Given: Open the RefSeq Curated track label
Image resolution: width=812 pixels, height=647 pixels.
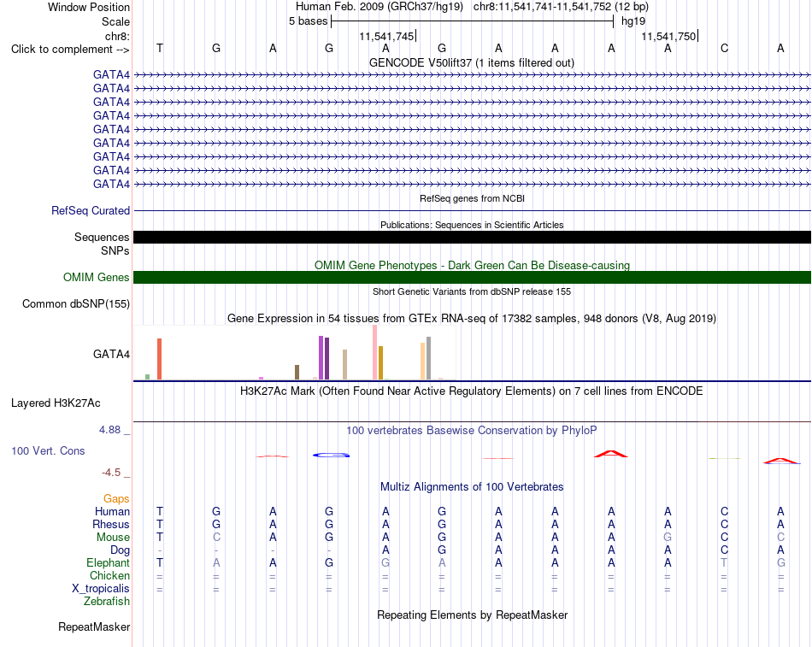Looking at the screenshot, I should (91, 211).
